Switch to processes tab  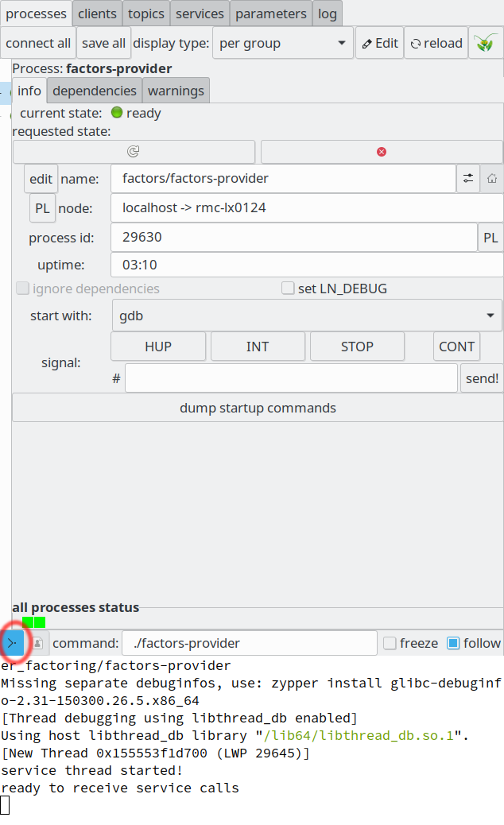coord(37,14)
